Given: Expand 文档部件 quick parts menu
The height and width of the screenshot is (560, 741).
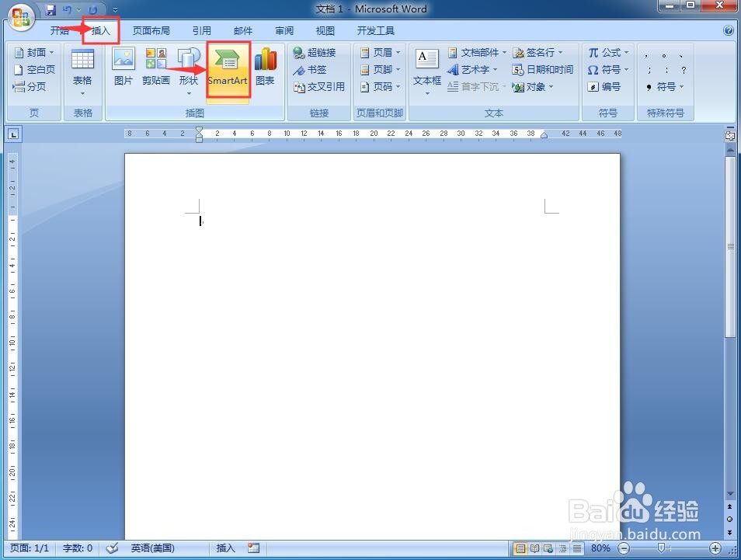Looking at the screenshot, I should pos(477,53).
